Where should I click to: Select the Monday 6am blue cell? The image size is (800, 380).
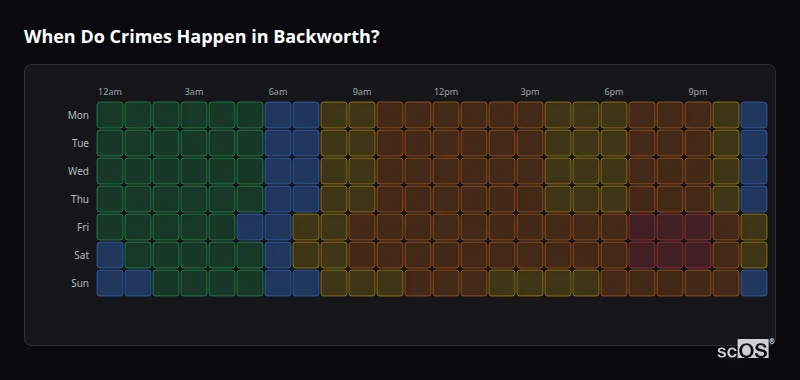pos(278,115)
